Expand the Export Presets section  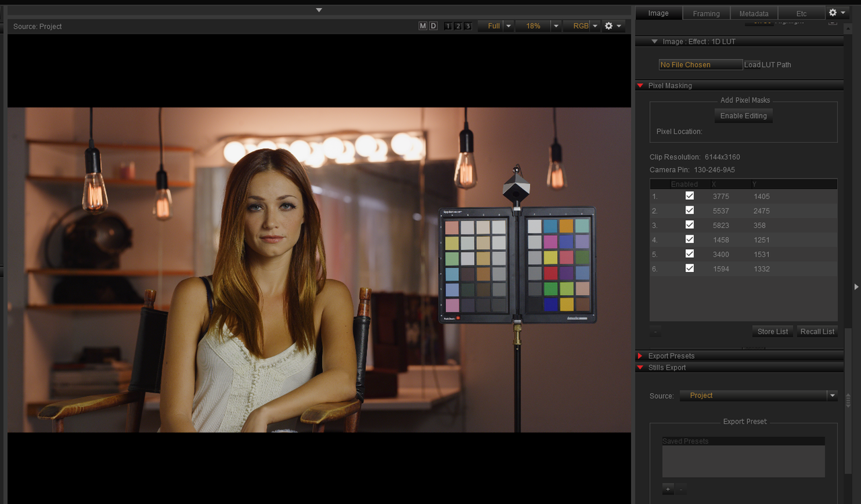(640, 355)
